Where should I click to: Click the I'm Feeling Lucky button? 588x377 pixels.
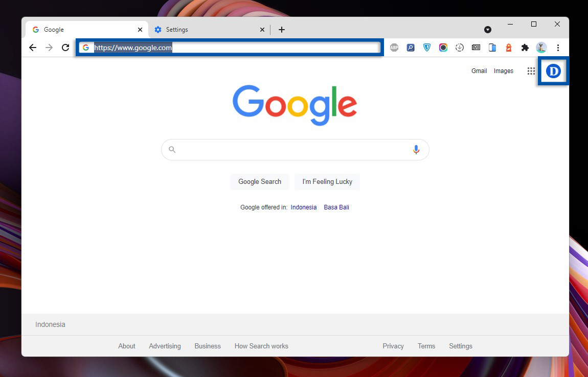(327, 181)
